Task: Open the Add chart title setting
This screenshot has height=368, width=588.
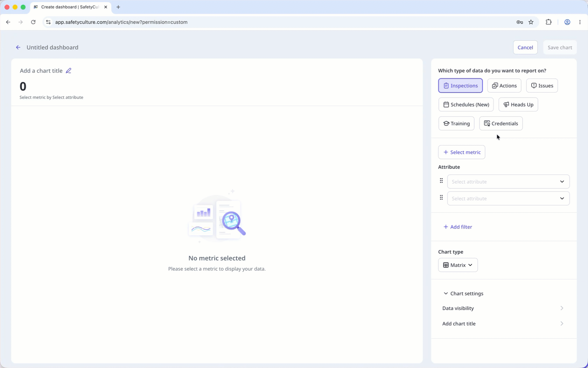Action: coord(503,323)
